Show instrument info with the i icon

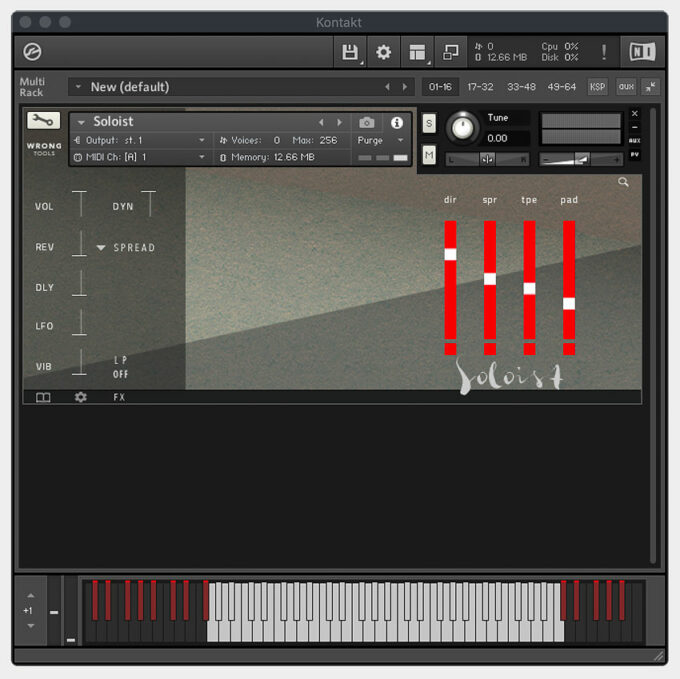pos(397,122)
